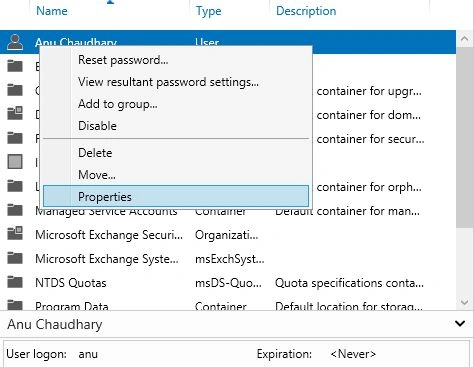474x367 pixels.
Task: Sort by the Type column header
Action: (208, 11)
